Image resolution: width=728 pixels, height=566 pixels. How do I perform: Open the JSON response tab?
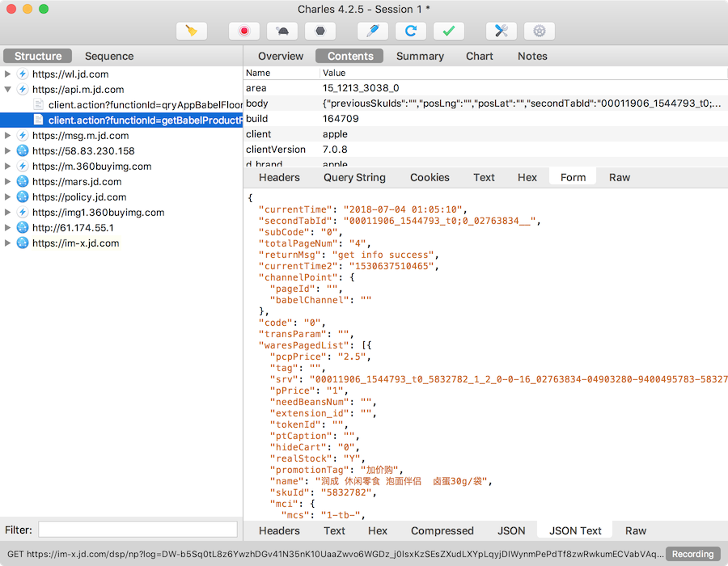pos(511,530)
